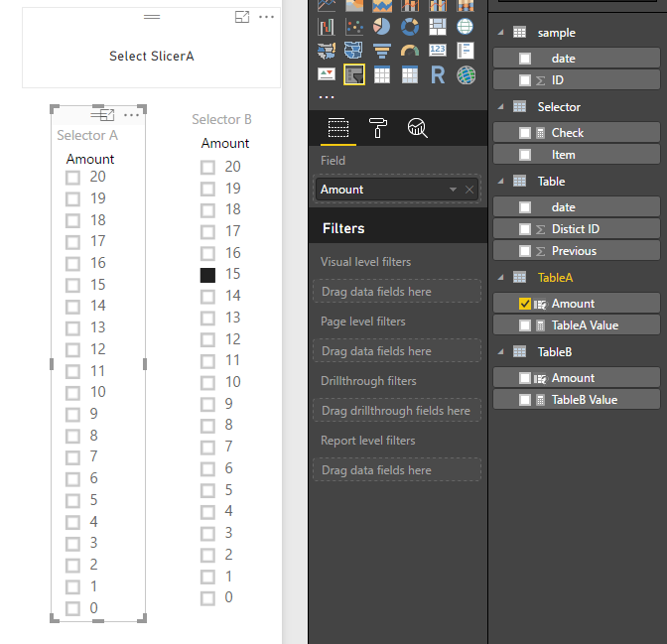The height and width of the screenshot is (644, 667).
Task: Check Amount field under TableB
Action: 525,378
